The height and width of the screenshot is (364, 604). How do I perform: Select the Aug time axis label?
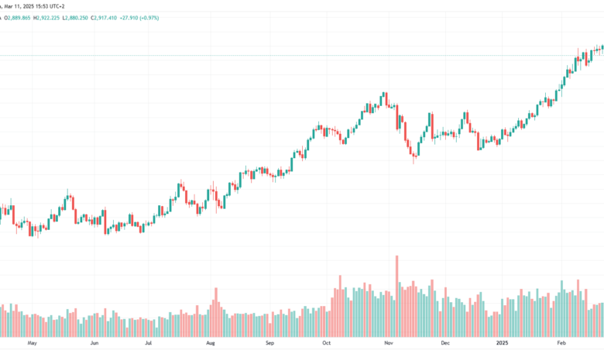pos(210,343)
